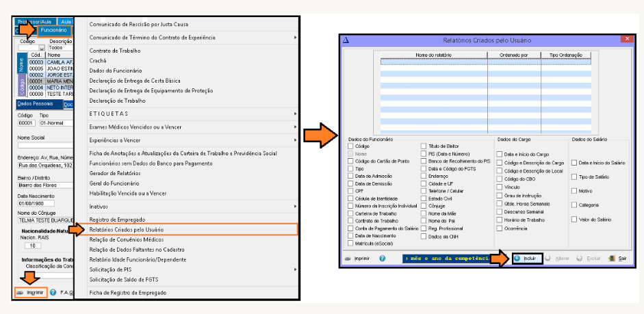Expand Exames Médicos Vencidos ou a Vencer
Screen dimensions: 644x314
[296, 127]
